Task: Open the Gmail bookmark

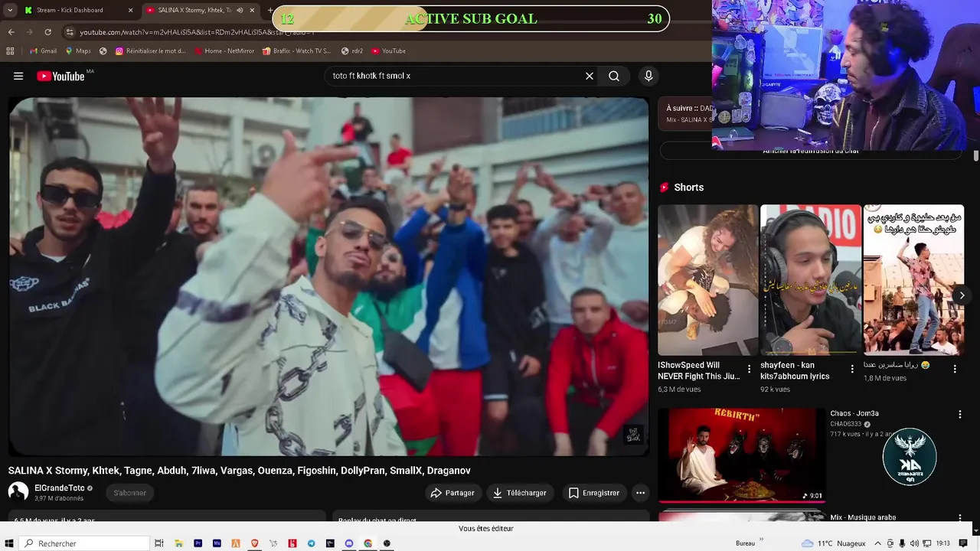Action: click(x=44, y=51)
